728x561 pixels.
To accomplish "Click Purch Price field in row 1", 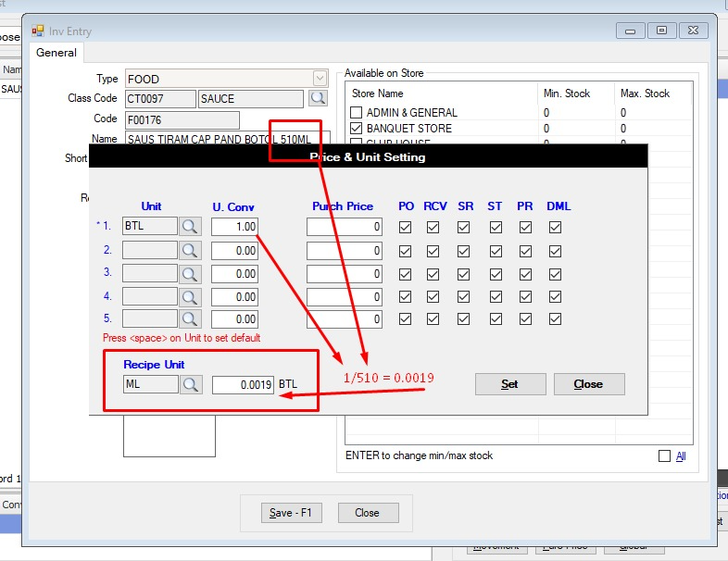I will tap(344, 227).
